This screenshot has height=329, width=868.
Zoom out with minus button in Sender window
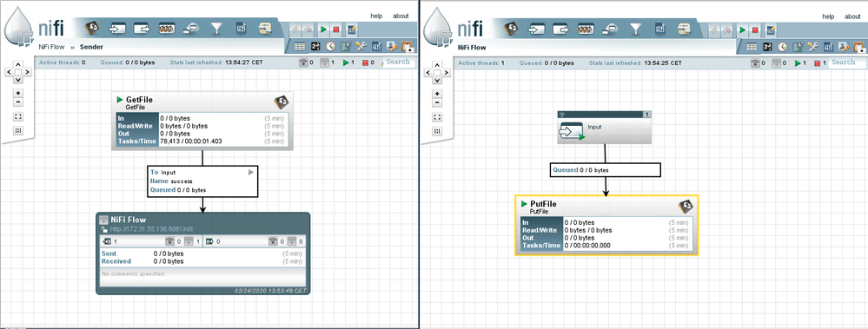[x=17, y=102]
